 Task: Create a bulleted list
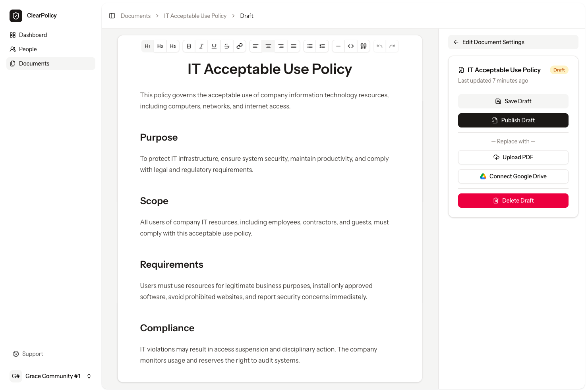[x=309, y=46]
